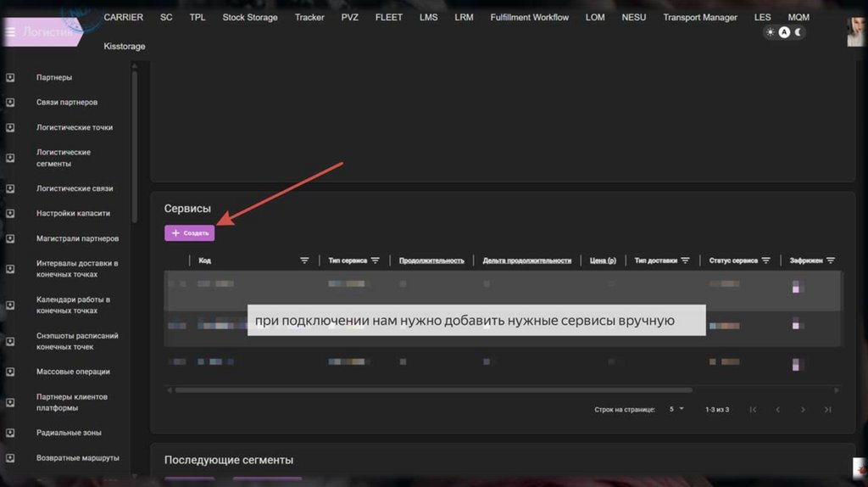The image size is (868, 487).
Task: Click the icon beside Магистрали партнеров
Action: pos(10,238)
